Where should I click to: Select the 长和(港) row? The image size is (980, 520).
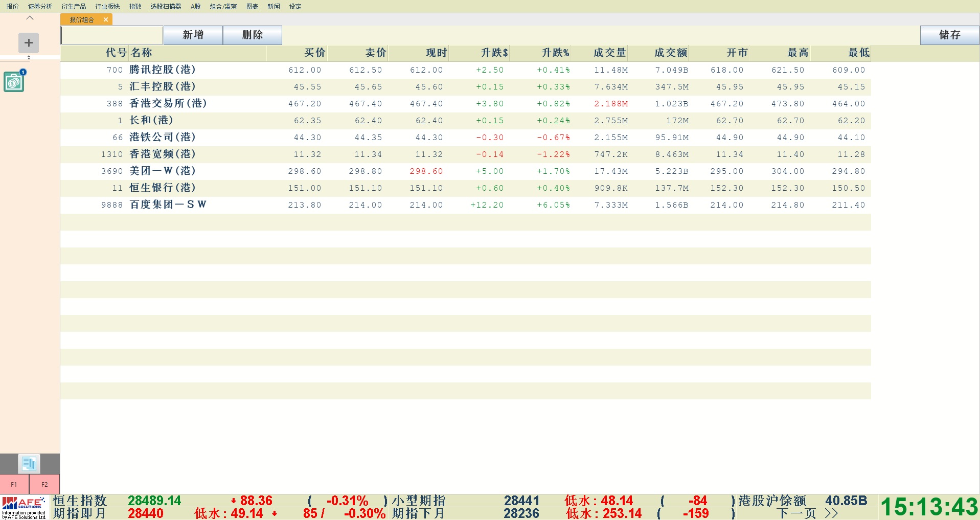pyautogui.click(x=466, y=121)
